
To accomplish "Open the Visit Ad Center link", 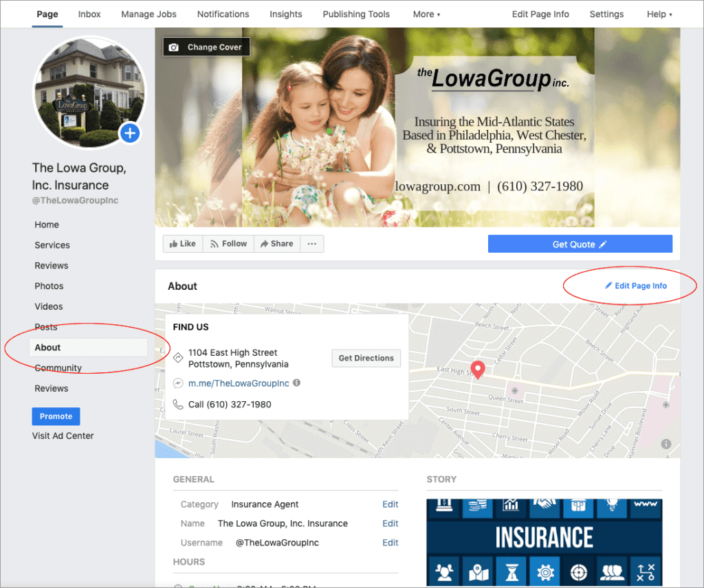I will click(x=63, y=436).
